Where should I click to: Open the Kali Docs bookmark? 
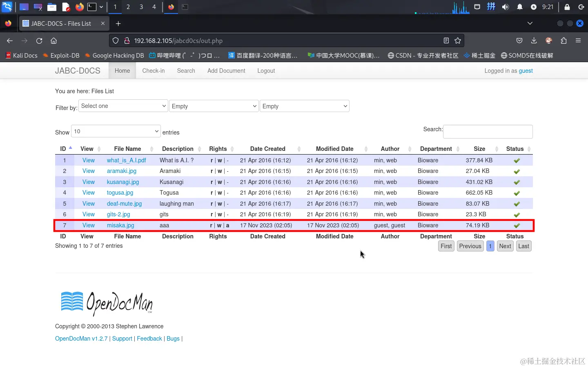coord(21,55)
